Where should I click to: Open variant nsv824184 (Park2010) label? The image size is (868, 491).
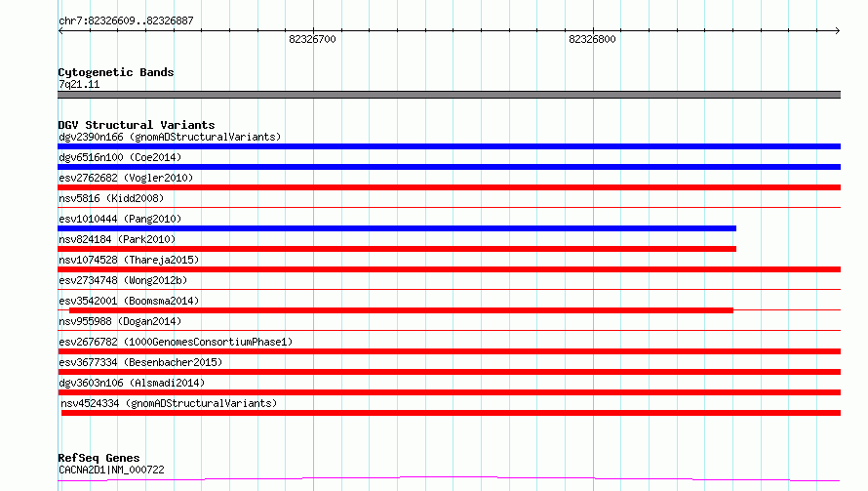[117, 239]
